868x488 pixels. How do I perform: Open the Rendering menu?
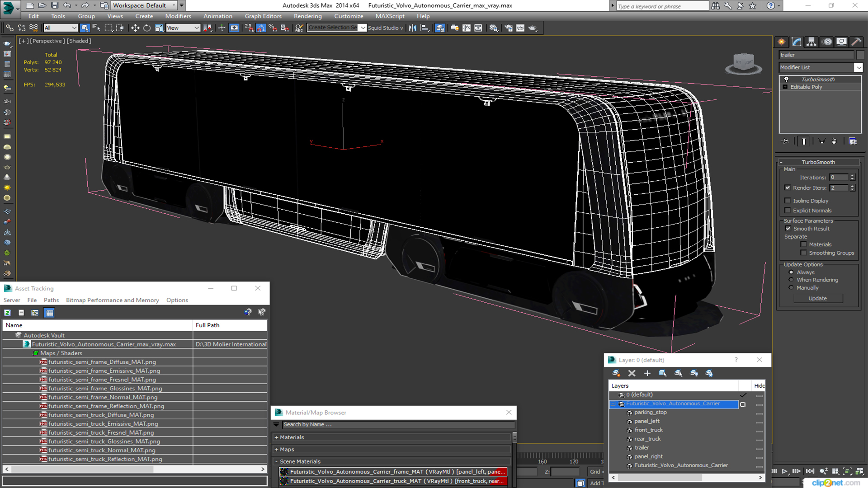point(307,16)
